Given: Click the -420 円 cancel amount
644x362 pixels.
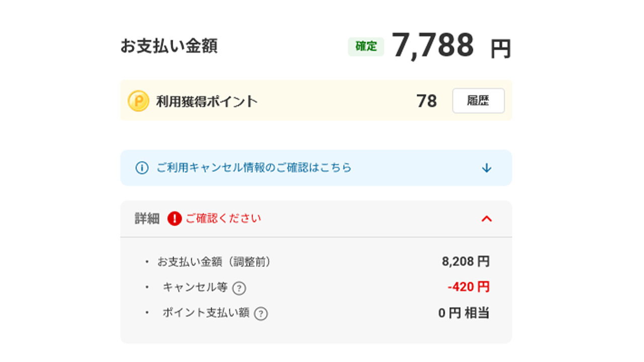Looking at the screenshot, I should tap(468, 287).
